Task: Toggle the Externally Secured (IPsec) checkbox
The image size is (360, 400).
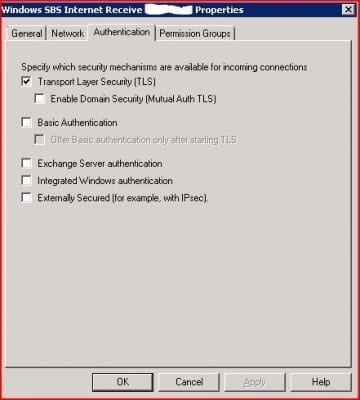Action: pos(26,198)
